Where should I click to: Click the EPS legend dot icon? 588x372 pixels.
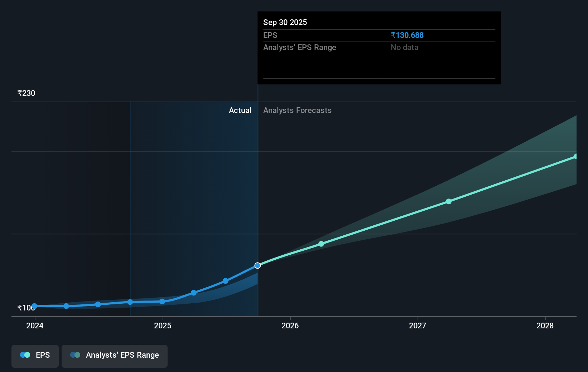pos(25,354)
